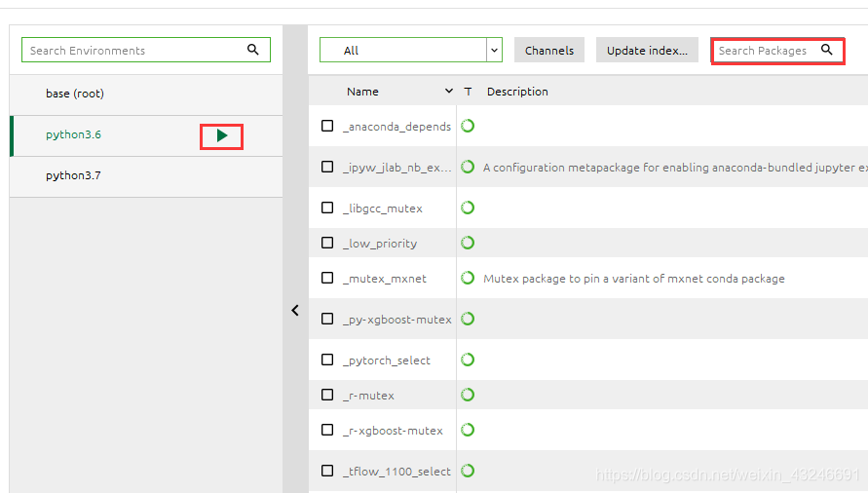Click the Description column header
The width and height of the screenshot is (868, 493).
pyautogui.click(x=517, y=92)
